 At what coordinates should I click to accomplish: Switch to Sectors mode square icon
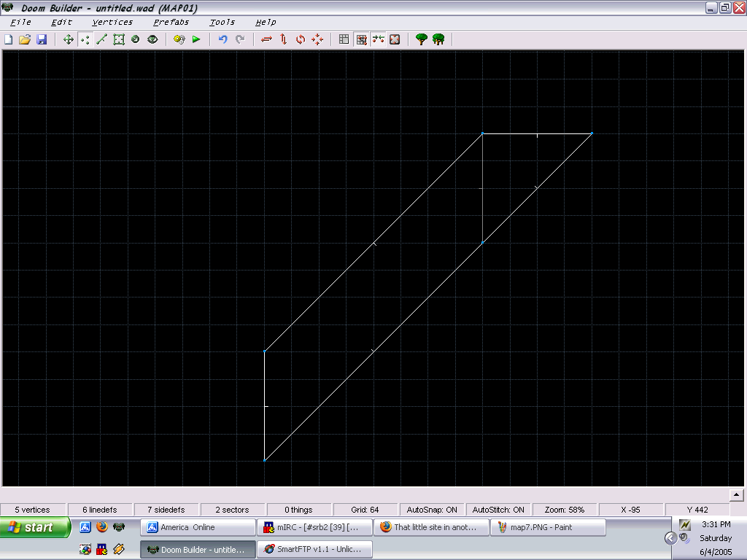[119, 39]
